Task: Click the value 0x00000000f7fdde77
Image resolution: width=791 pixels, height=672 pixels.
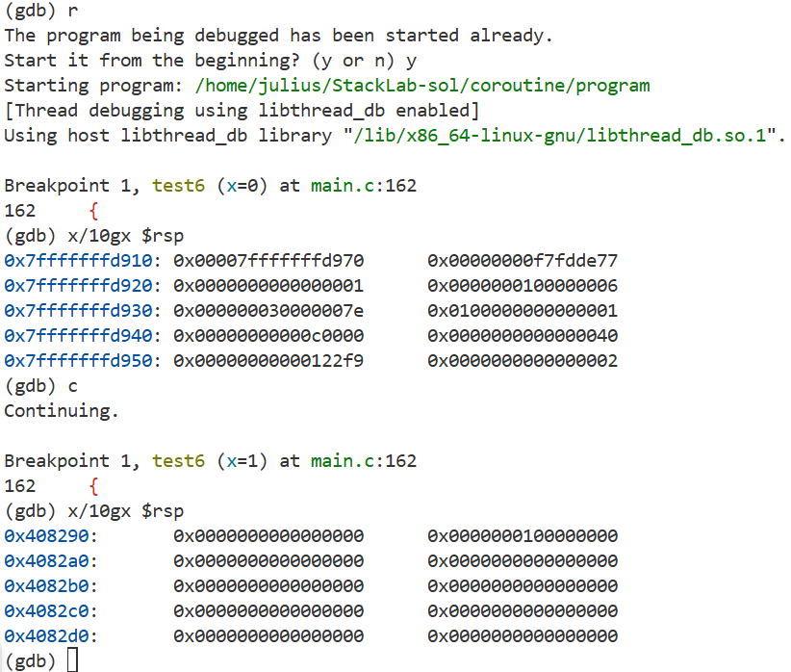Action: click(523, 261)
